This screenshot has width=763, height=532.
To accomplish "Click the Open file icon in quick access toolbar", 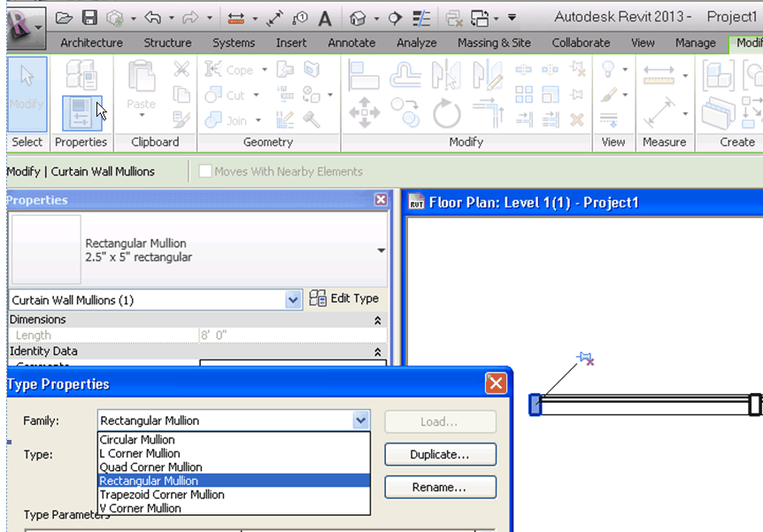I will coord(64,19).
